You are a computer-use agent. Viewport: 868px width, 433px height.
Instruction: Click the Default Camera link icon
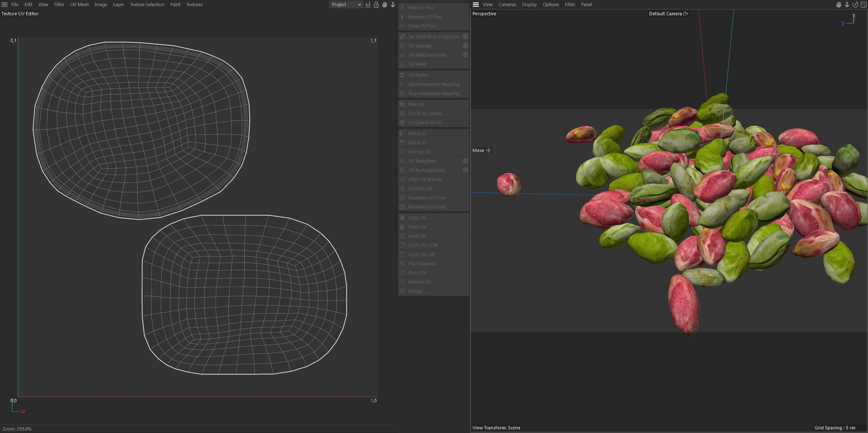tap(685, 14)
